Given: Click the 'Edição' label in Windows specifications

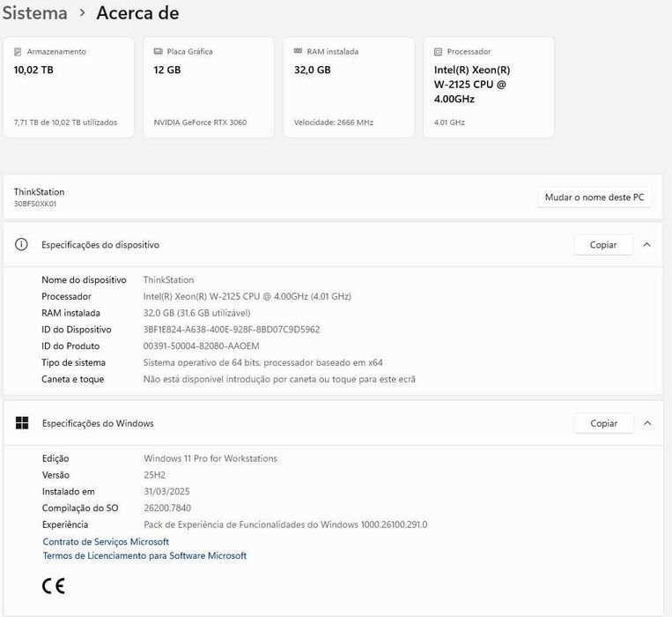Looking at the screenshot, I should coord(55,458).
